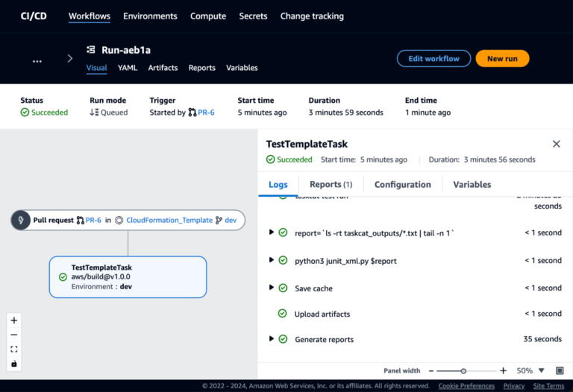Zoom out the workflow canvas
This screenshot has height=392, width=573.
[14, 335]
